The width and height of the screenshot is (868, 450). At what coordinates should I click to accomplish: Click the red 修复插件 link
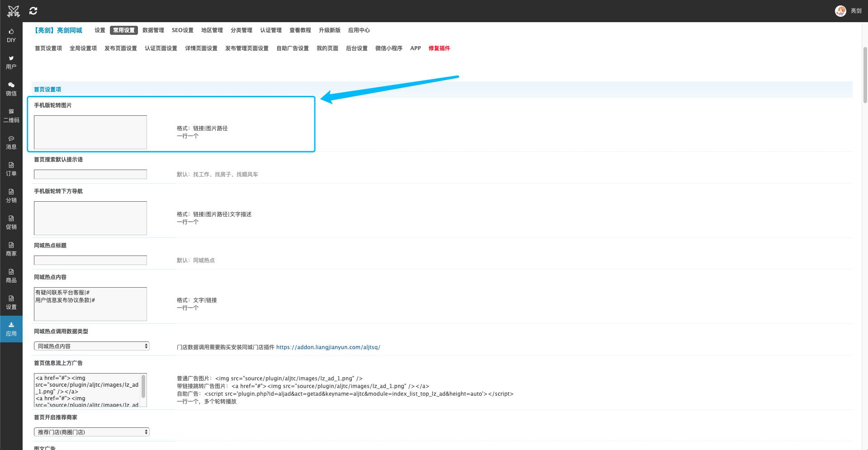(439, 48)
